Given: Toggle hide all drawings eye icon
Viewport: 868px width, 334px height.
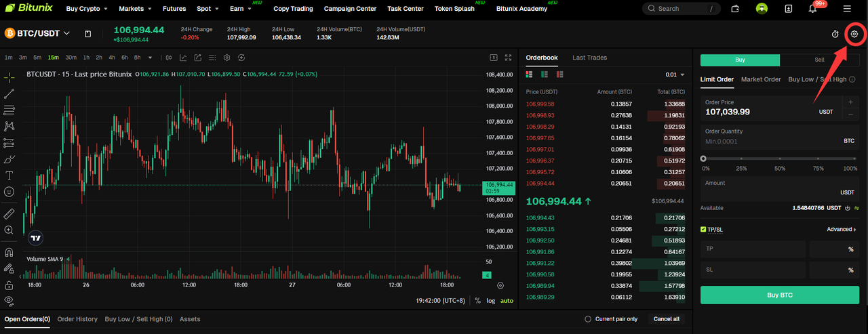Looking at the screenshot, I should [x=9, y=300].
